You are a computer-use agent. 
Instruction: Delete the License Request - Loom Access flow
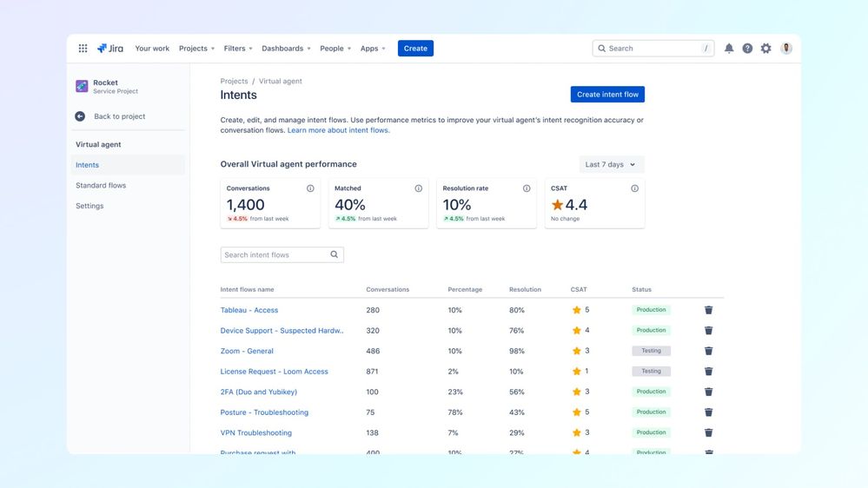pos(709,372)
